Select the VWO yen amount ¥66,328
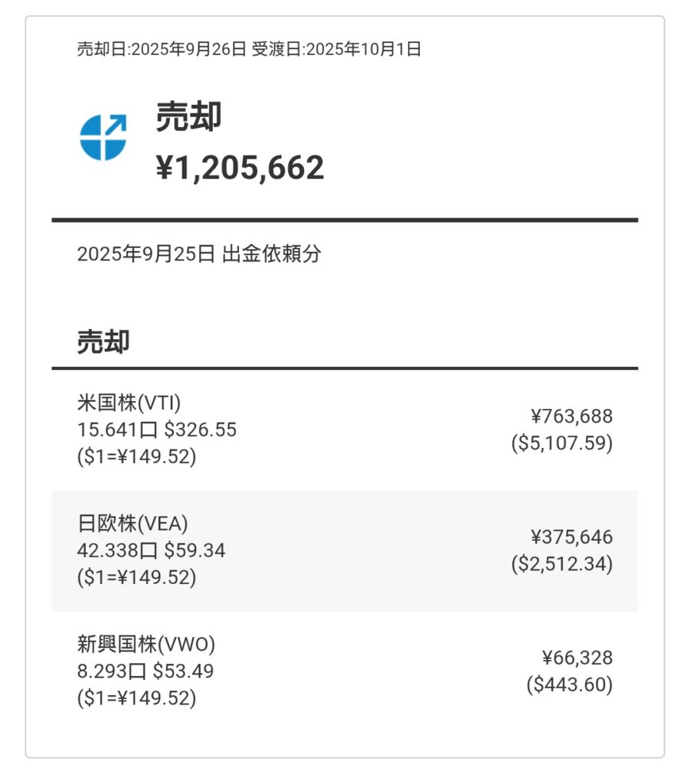690x784 pixels. pyautogui.click(x=577, y=658)
